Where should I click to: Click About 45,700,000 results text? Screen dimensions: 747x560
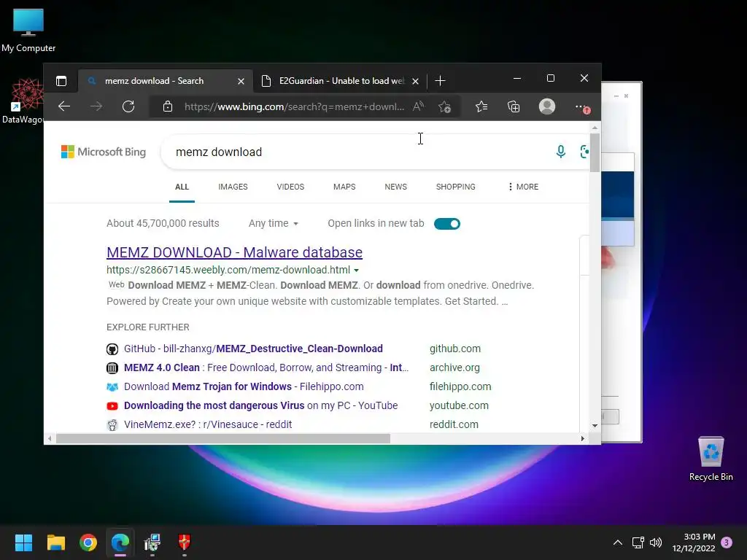point(163,223)
